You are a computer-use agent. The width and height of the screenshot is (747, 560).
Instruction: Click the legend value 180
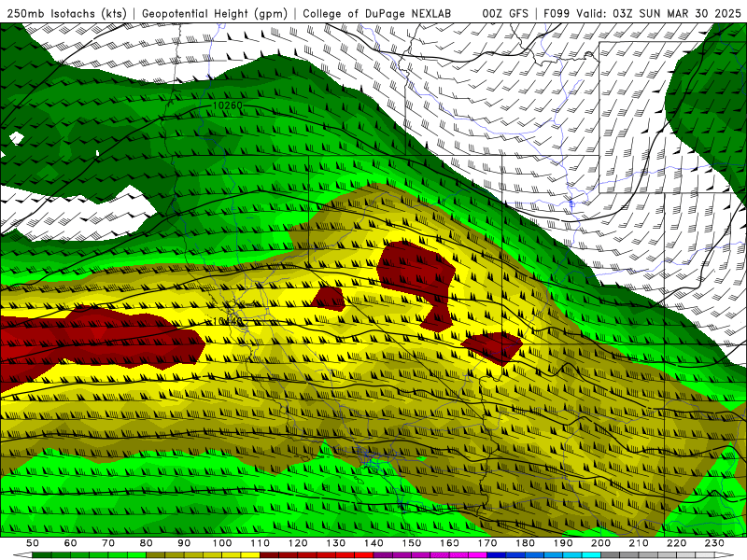[525, 543]
